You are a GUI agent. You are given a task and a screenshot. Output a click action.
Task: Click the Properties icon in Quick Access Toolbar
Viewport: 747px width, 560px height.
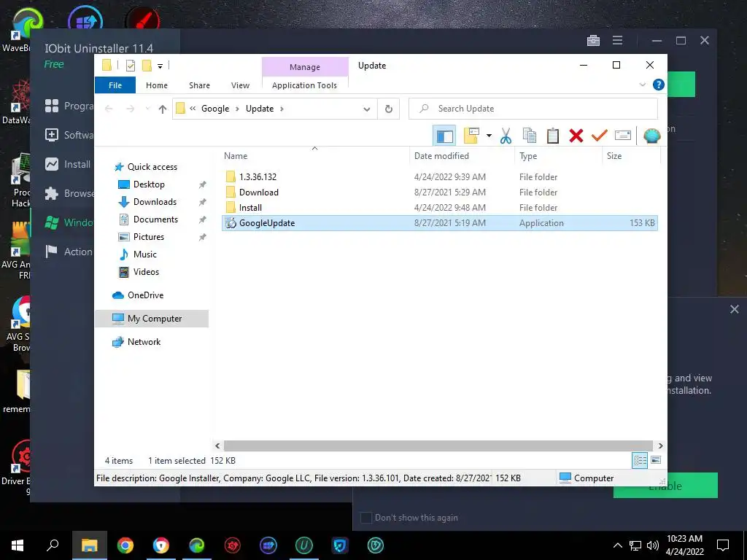point(130,66)
